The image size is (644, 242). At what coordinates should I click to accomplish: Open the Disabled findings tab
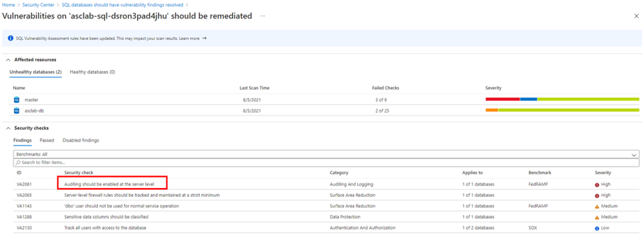(x=81, y=140)
